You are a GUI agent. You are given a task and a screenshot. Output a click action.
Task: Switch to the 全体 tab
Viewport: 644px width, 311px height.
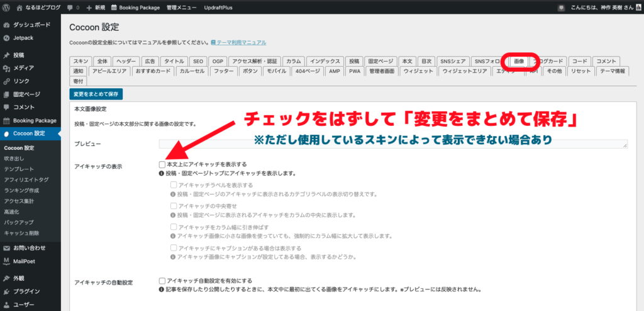(102, 61)
